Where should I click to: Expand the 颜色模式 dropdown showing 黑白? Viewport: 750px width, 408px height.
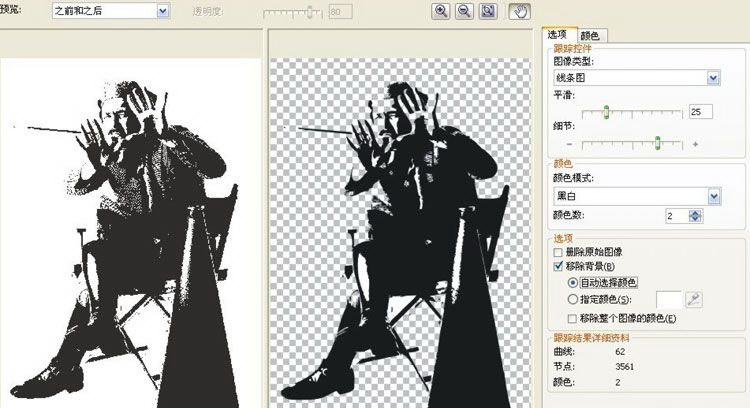714,196
